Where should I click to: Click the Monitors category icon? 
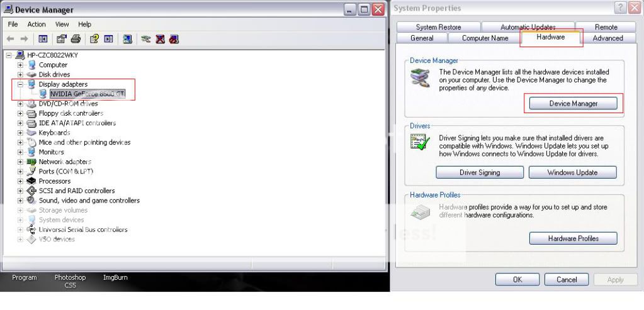[x=31, y=152]
